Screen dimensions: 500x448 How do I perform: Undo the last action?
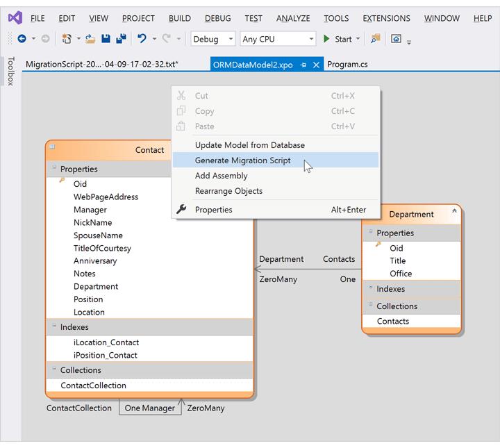(142, 39)
